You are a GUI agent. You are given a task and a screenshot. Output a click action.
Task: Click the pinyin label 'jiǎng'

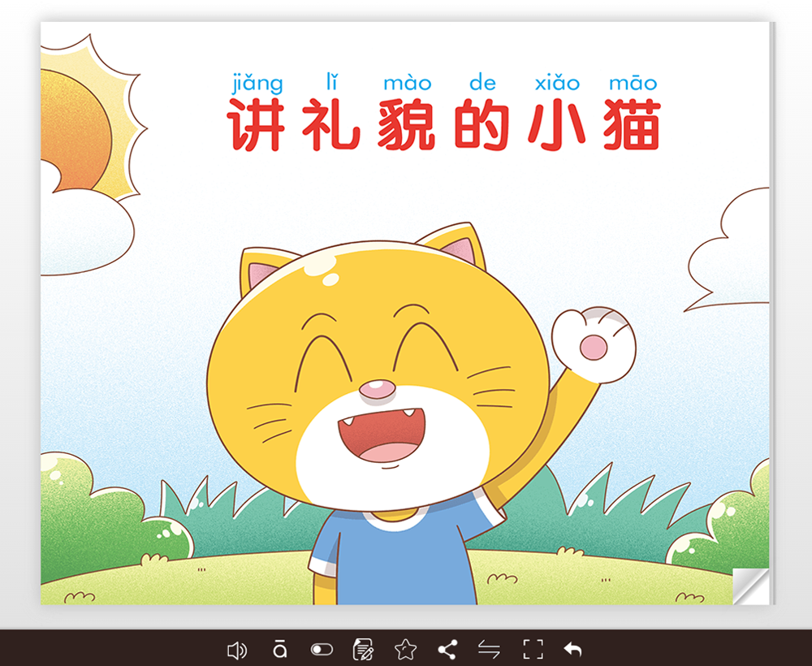(257, 83)
